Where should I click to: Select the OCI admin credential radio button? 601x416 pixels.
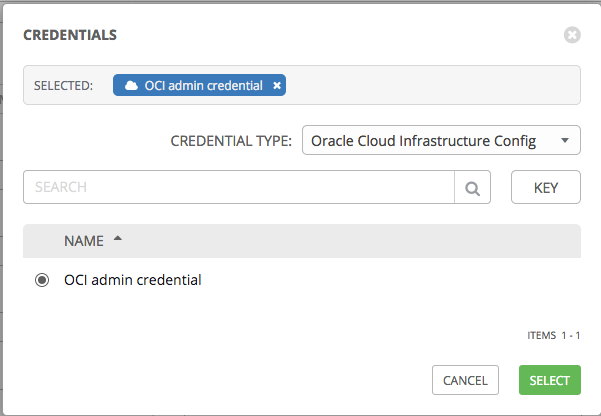[42, 280]
